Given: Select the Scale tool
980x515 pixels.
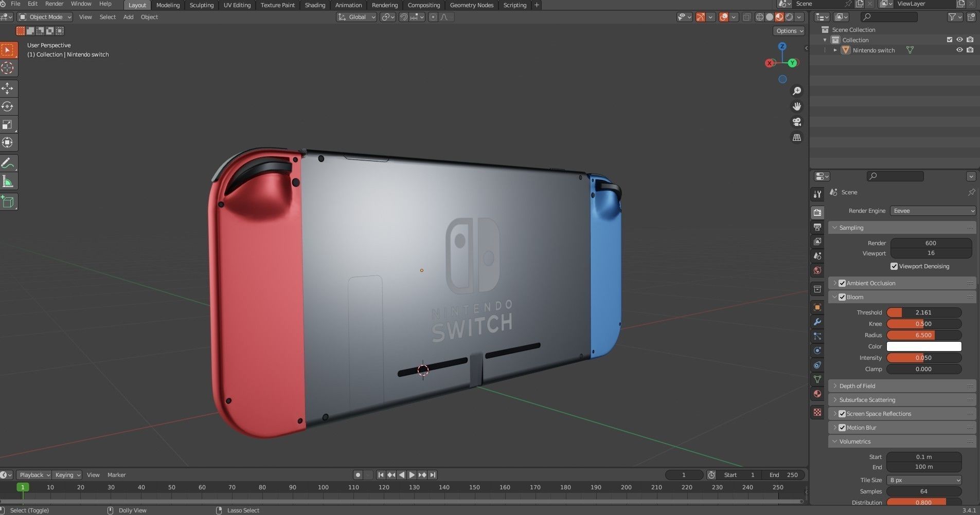Looking at the screenshot, I should (x=8, y=124).
